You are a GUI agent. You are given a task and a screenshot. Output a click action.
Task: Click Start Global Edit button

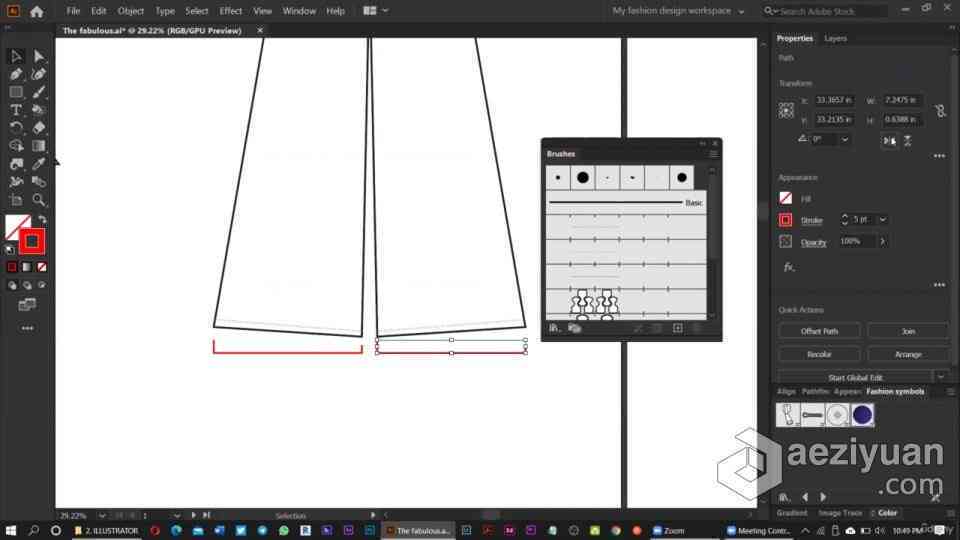click(x=855, y=378)
